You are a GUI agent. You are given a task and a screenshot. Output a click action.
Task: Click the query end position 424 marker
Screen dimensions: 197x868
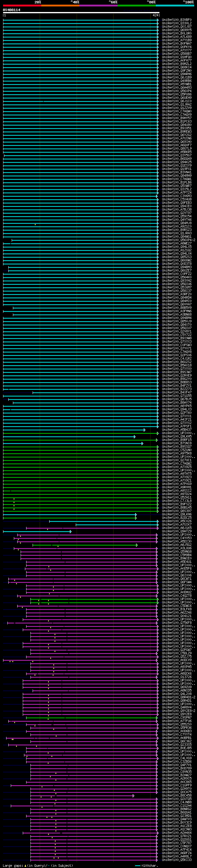(155, 15)
